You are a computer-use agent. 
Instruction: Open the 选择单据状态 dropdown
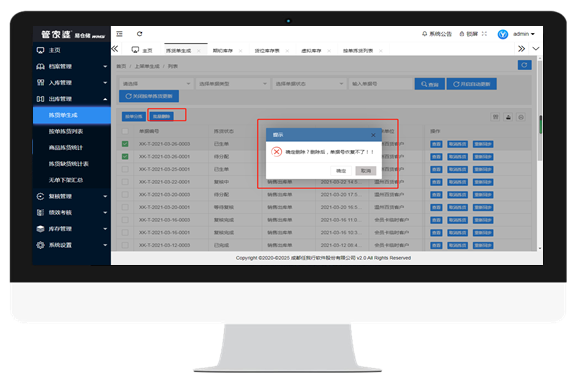tap(309, 84)
